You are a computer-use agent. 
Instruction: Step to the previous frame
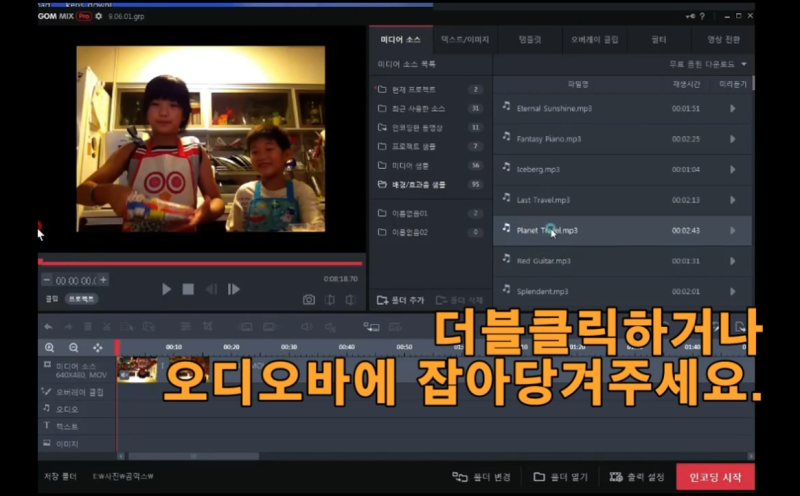(x=211, y=289)
